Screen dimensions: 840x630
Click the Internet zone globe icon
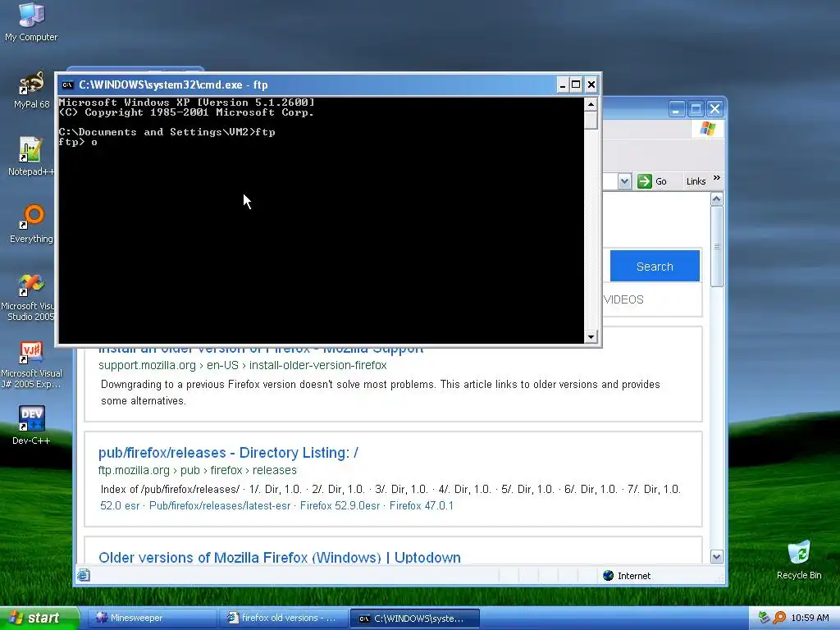(608, 575)
